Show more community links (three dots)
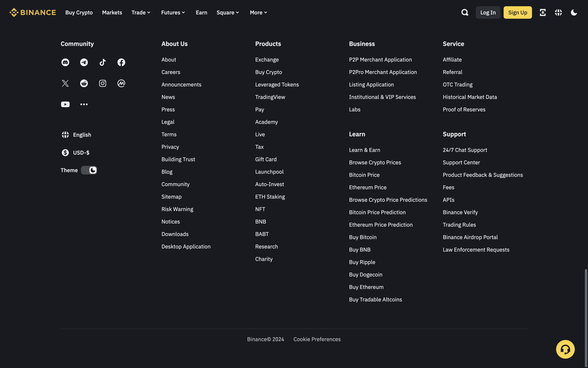The width and height of the screenshot is (588, 368). coord(84,104)
